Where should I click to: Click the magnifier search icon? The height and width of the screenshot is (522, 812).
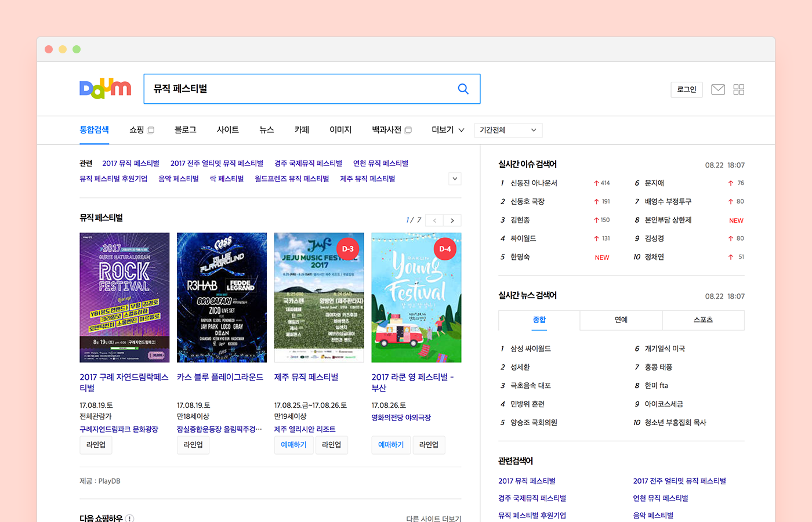463,89
